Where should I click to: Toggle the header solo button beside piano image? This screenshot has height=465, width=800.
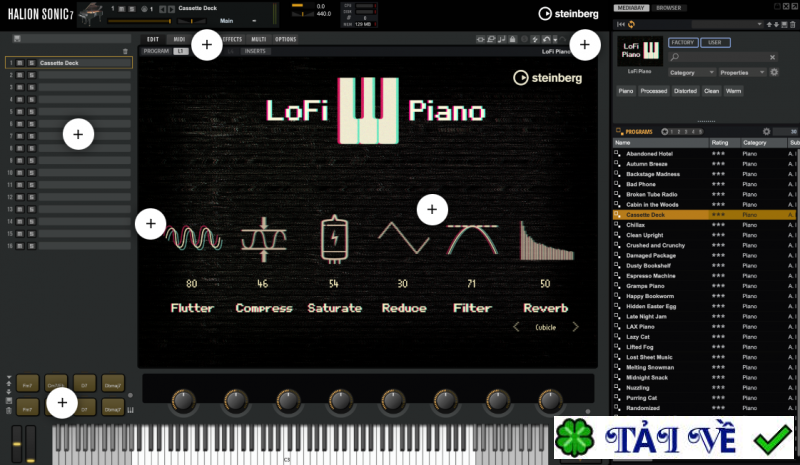point(132,9)
